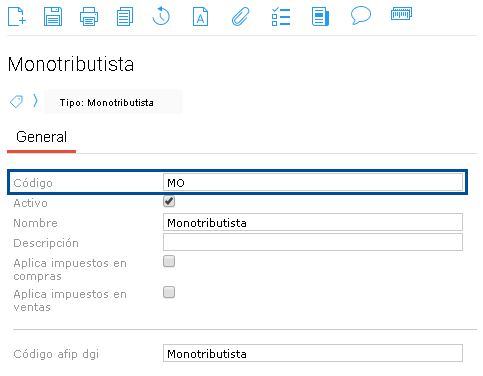
Task: Click the new document icon
Action: [x=17, y=16]
